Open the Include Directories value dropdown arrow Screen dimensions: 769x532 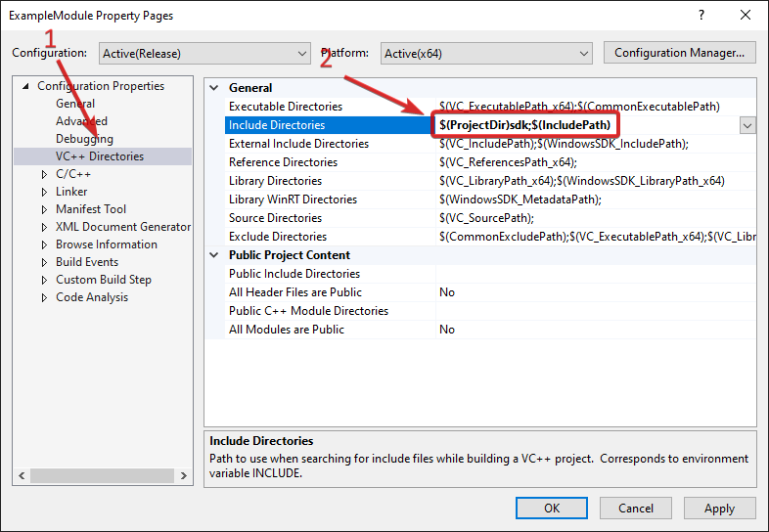(747, 125)
